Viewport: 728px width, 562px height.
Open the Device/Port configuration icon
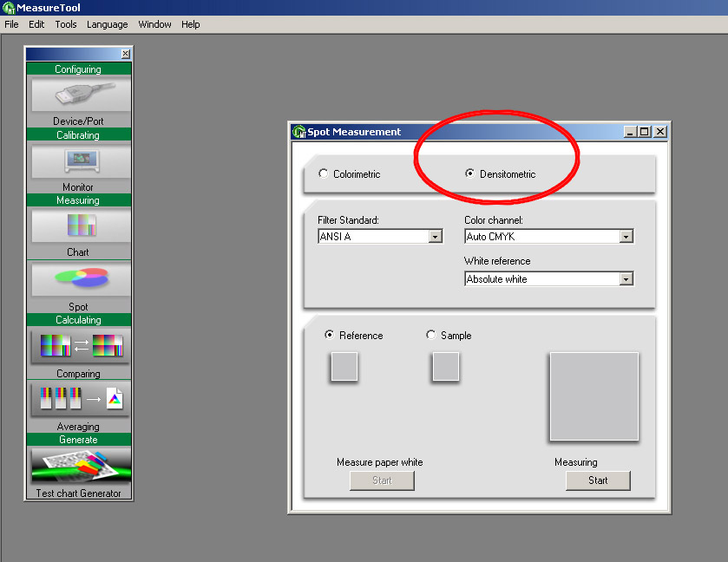coord(82,95)
